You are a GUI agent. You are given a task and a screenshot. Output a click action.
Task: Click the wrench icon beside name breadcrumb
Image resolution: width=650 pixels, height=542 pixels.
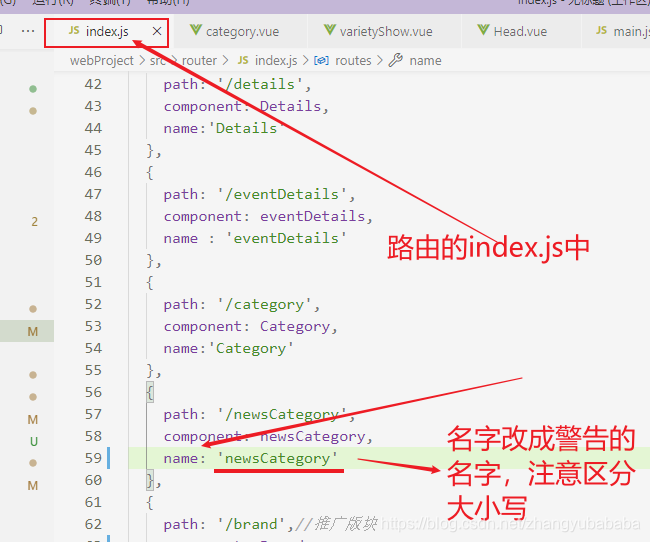[395, 60]
